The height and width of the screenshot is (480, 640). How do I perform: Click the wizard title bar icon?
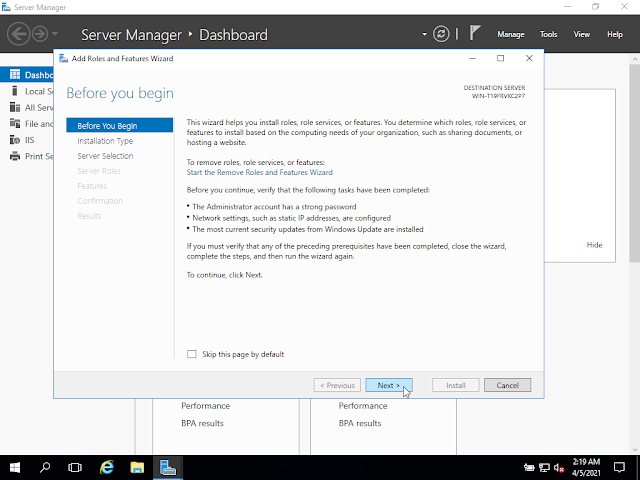pos(63,58)
